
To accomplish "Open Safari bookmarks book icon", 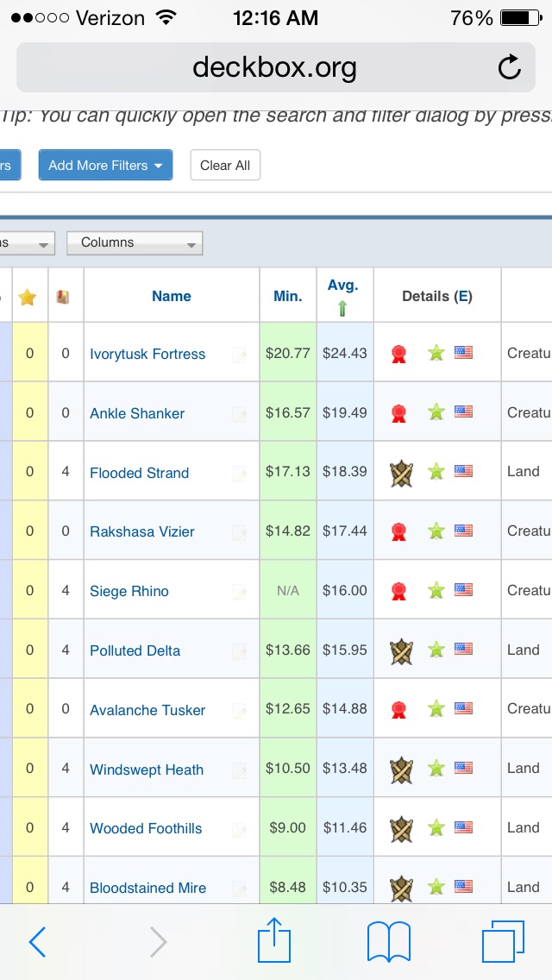I will (x=388, y=941).
